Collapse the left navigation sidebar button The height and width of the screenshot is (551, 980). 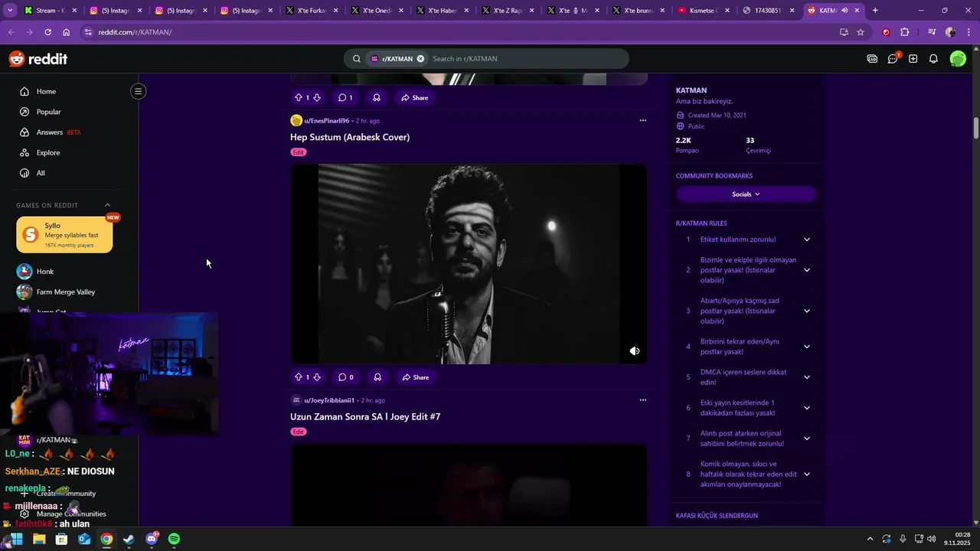(x=138, y=91)
